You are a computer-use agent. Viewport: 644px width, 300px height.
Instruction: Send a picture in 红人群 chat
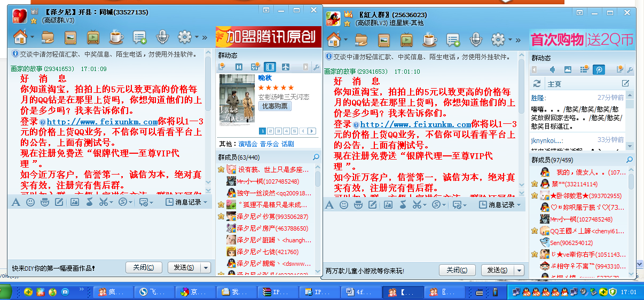pos(388,204)
